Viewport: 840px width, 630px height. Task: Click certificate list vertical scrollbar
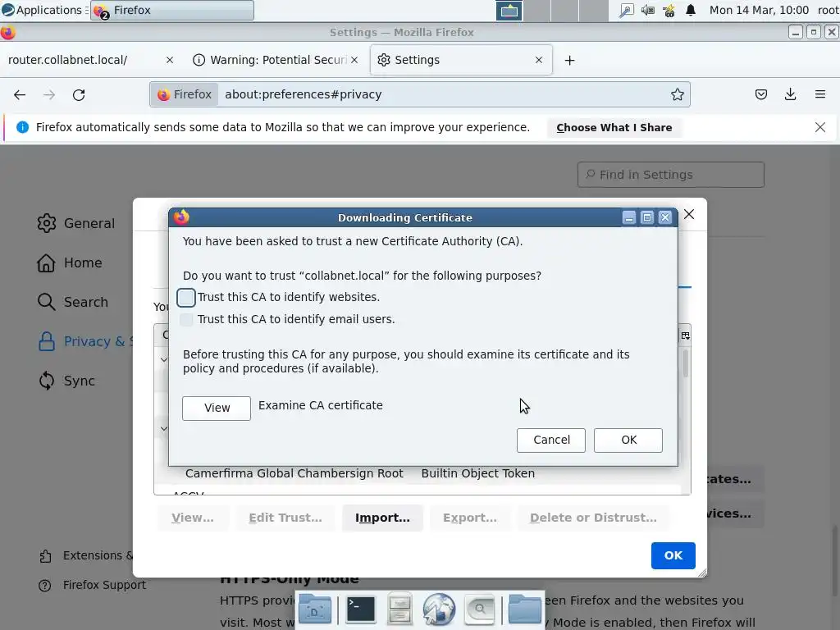tap(685, 364)
